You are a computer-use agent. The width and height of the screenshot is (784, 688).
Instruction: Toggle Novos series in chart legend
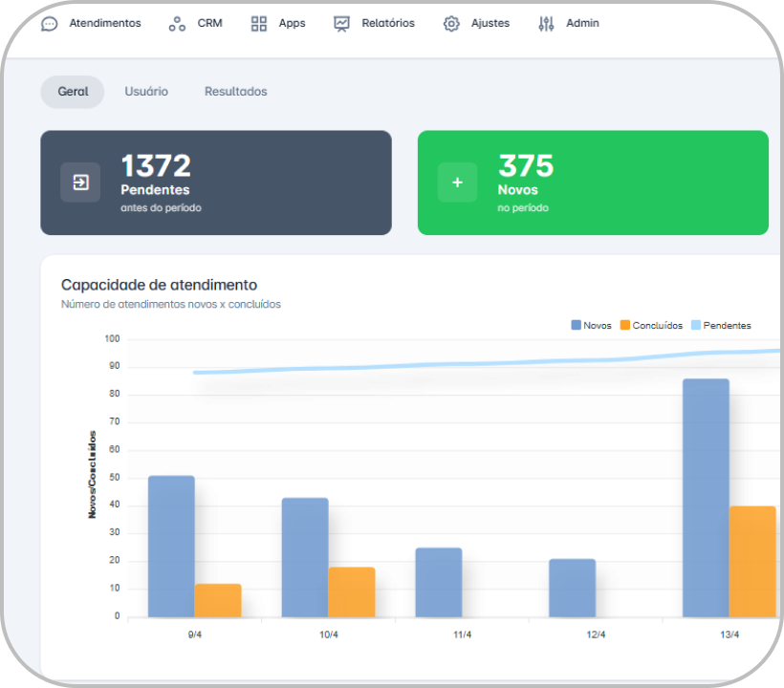591,326
